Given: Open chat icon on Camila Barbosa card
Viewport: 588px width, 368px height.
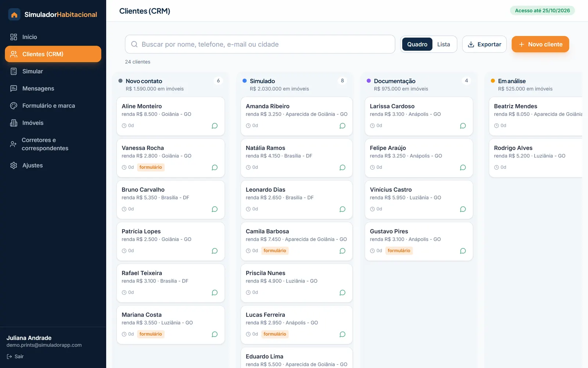Looking at the screenshot, I should point(343,251).
